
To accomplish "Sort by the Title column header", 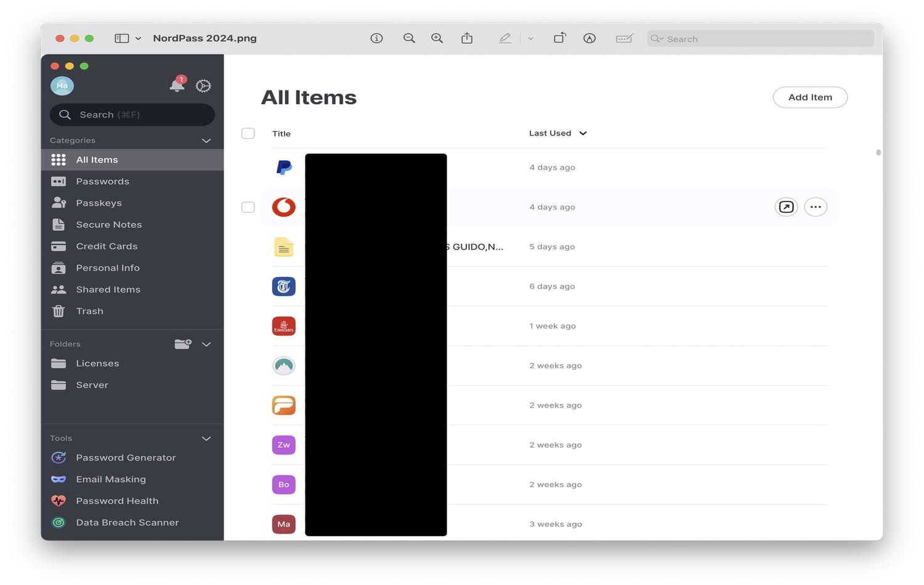I will click(x=282, y=134).
